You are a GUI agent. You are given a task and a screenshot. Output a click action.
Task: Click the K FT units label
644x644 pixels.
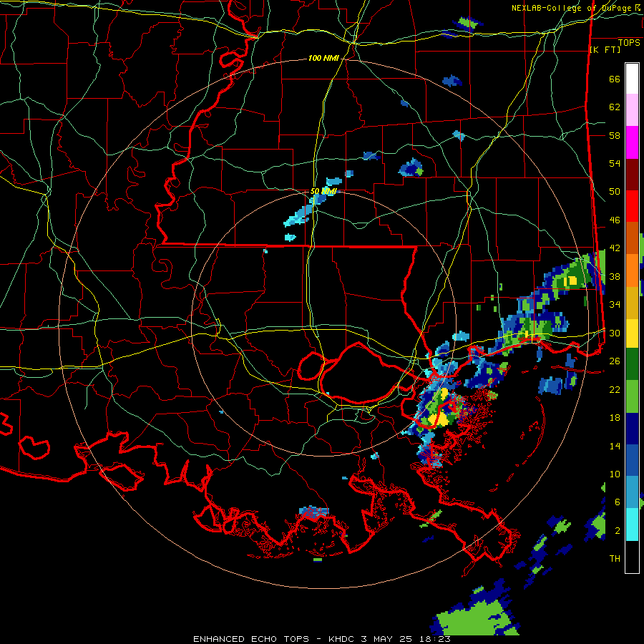605,49
